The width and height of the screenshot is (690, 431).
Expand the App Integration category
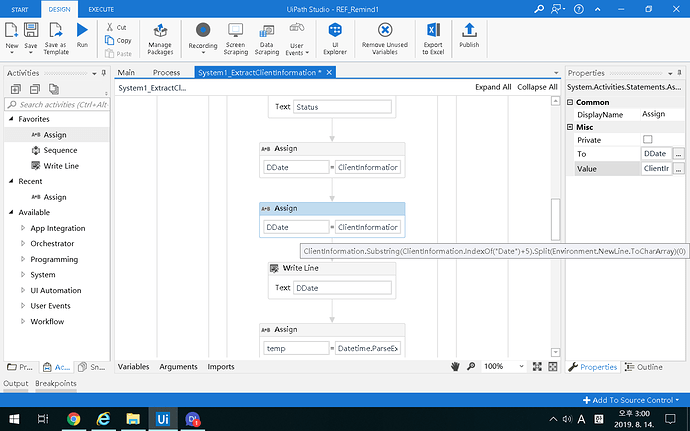[x=23, y=228]
